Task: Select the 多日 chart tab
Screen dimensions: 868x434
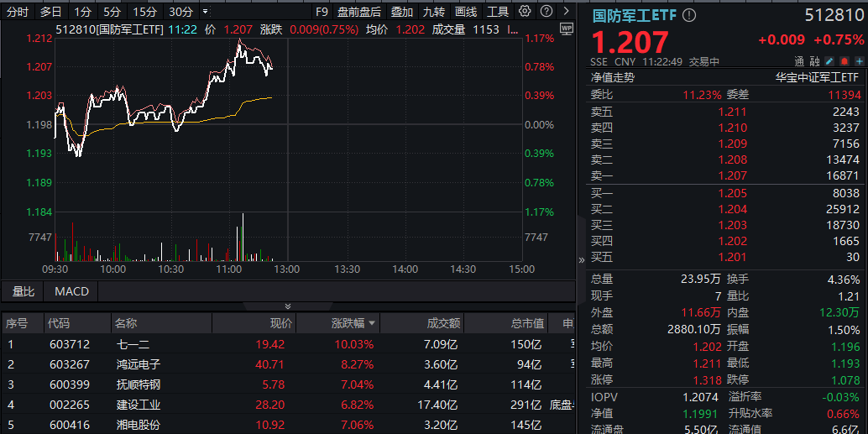Action: (x=50, y=12)
